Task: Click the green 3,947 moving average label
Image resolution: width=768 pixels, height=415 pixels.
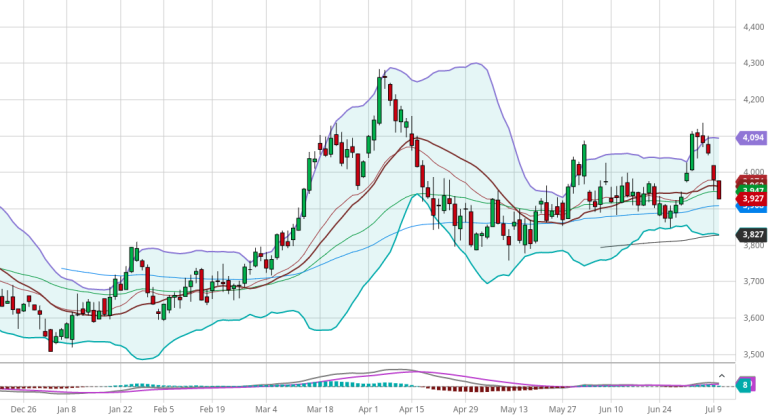Action: (x=751, y=189)
